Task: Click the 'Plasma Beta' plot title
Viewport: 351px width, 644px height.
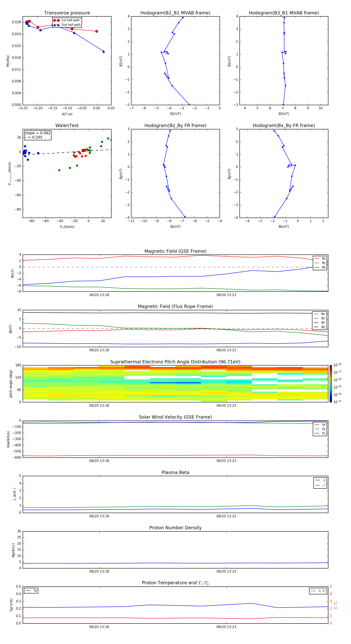Action: click(x=175, y=472)
